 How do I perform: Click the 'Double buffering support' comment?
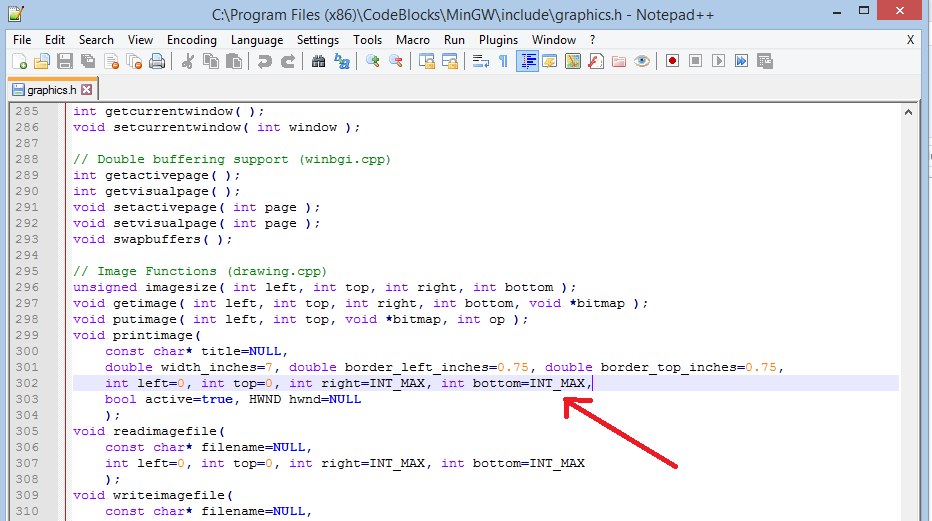tap(232, 159)
